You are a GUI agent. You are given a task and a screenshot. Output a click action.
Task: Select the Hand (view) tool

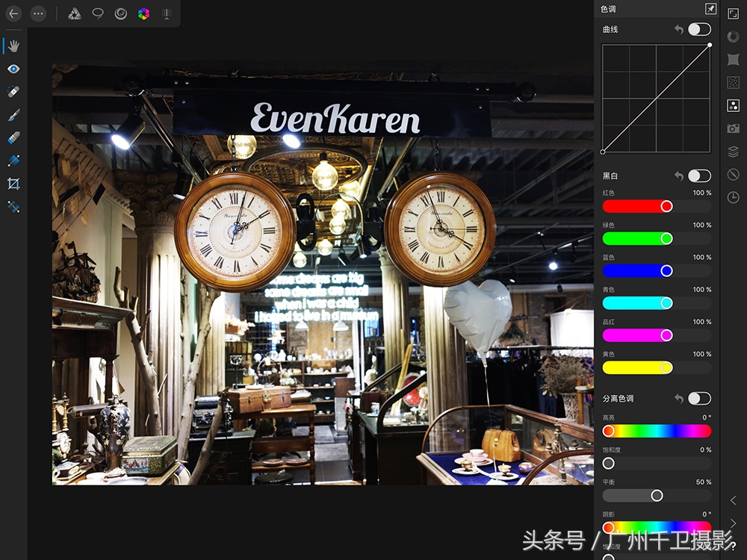click(13, 46)
